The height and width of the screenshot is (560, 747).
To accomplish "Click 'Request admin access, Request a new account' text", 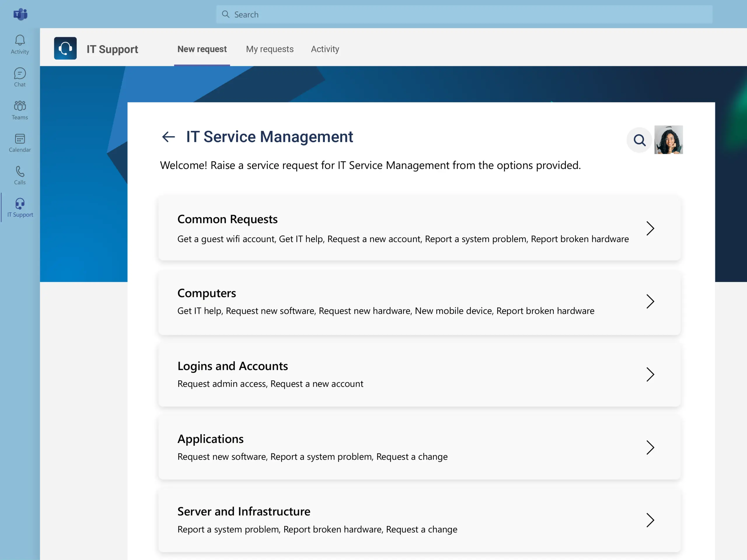I will (x=270, y=384).
